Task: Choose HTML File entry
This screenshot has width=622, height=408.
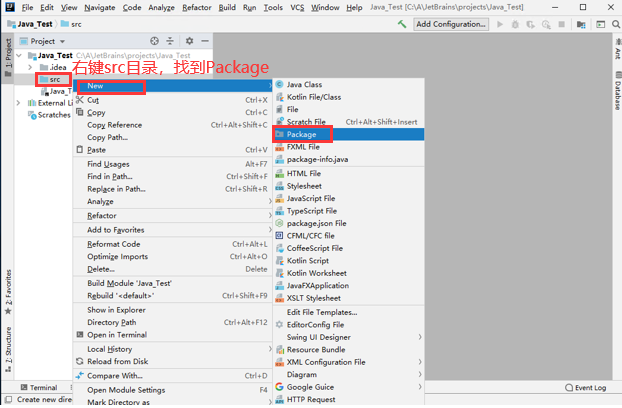Action: (x=348, y=174)
